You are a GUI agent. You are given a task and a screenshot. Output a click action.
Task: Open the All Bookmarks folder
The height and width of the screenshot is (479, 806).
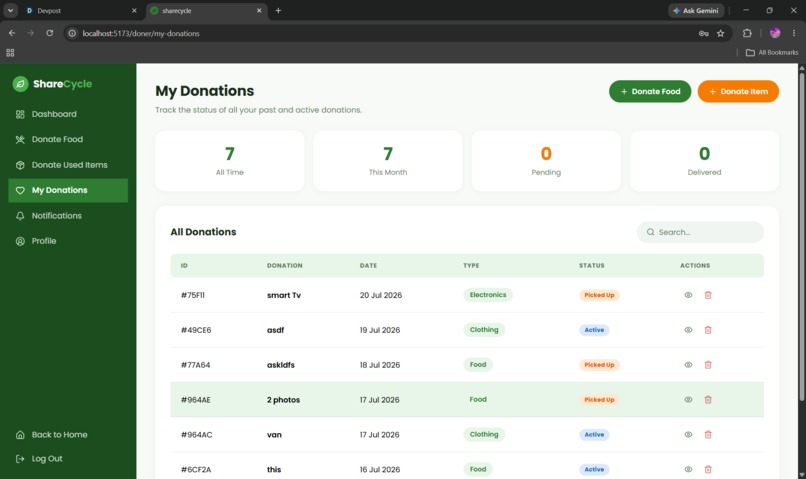click(x=772, y=52)
